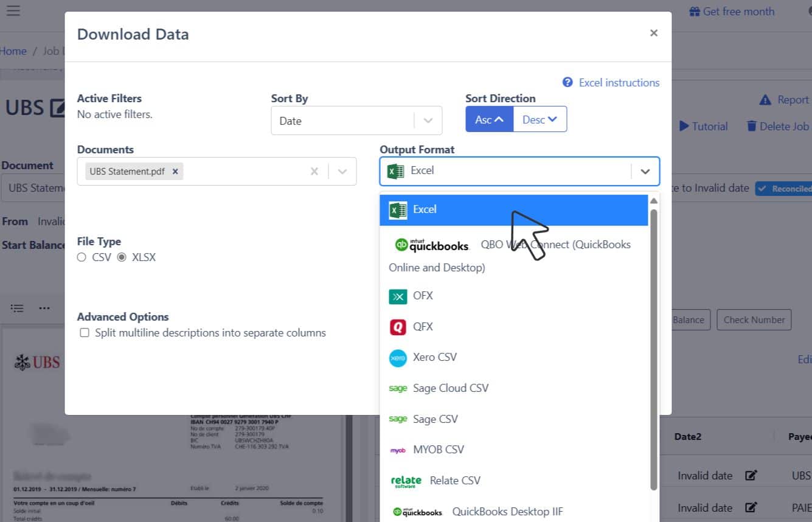Click the list view icon
This screenshot has width=812, height=522.
(18, 308)
